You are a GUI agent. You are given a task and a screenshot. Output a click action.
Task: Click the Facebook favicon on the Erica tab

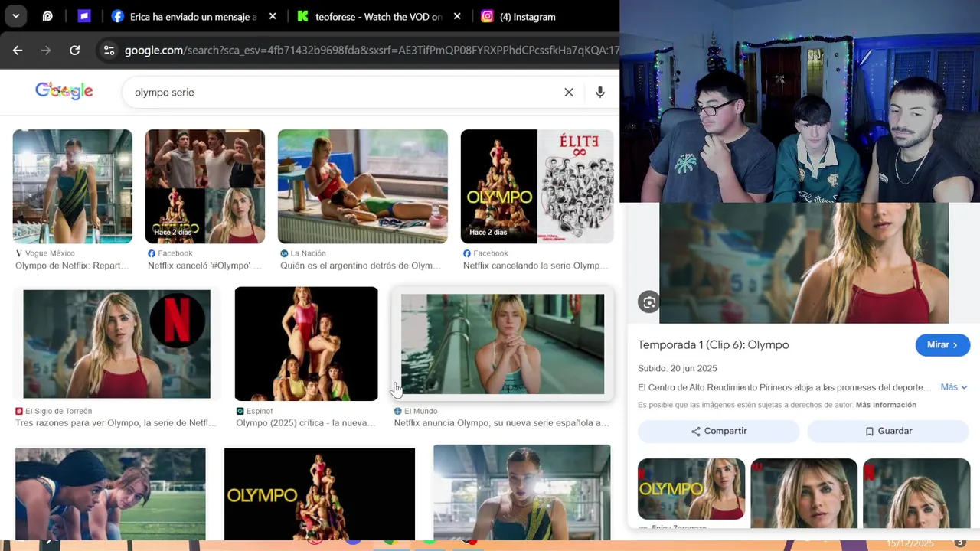click(117, 16)
